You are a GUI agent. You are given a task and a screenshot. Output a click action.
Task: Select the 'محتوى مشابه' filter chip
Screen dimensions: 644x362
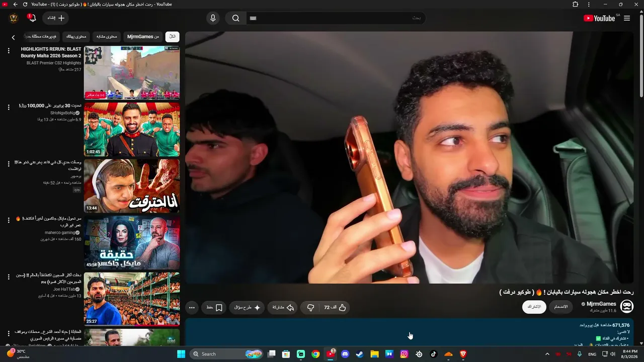tap(106, 37)
